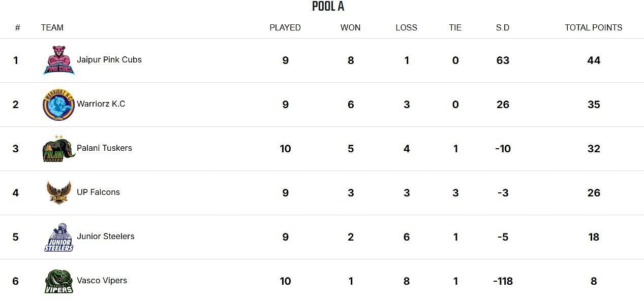Image resolution: width=644 pixels, height=301 pixels.
Task: Select the UP Falcons team name
Action: (x=98, y=192)
